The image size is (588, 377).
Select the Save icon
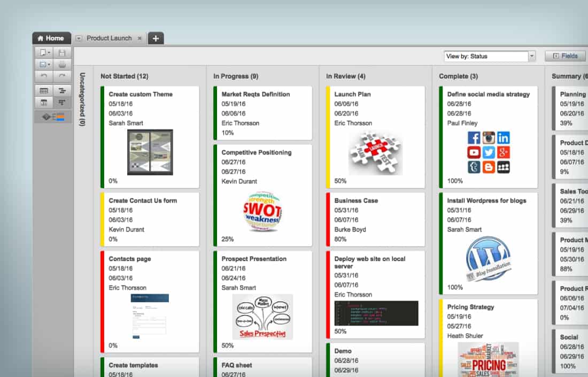coord(62,52)
